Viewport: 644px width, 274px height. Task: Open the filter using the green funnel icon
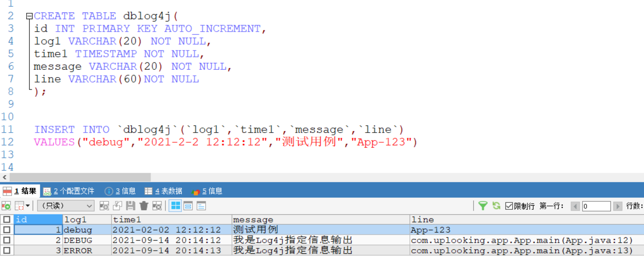[483, 206]
